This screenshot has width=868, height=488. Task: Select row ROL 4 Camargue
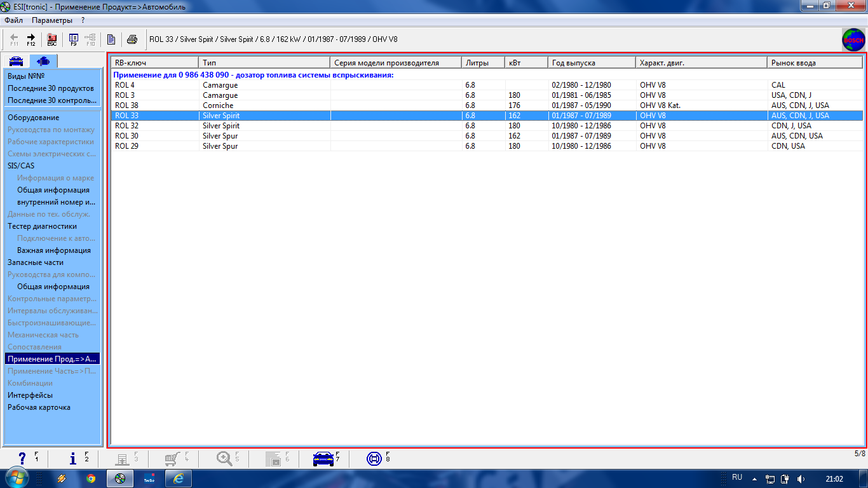487,85
